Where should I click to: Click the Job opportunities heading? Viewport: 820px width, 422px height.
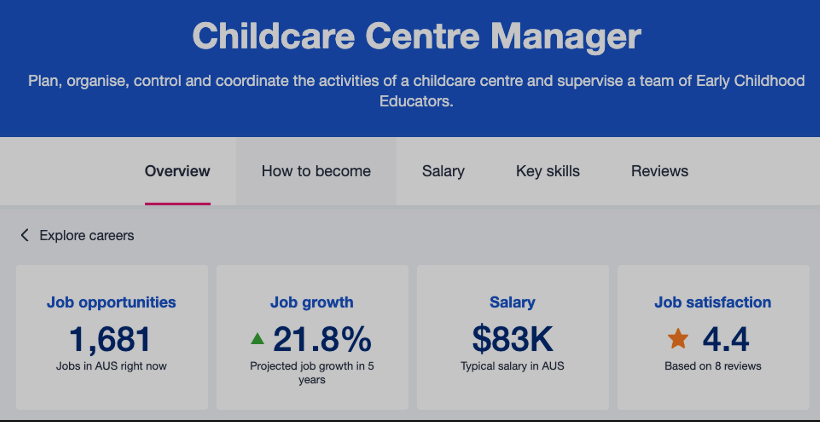pyautogui.click(x=111, y=302)
